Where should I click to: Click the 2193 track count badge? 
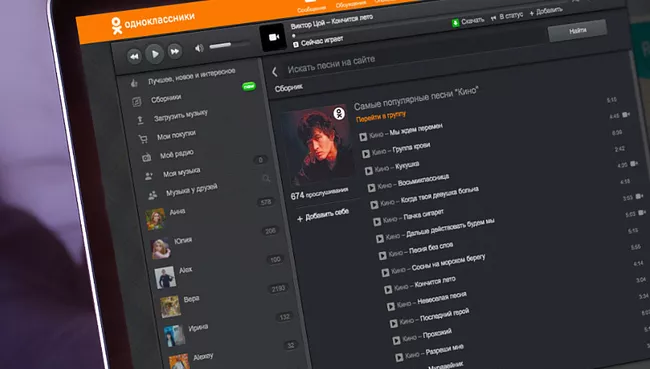click(278, 289)
